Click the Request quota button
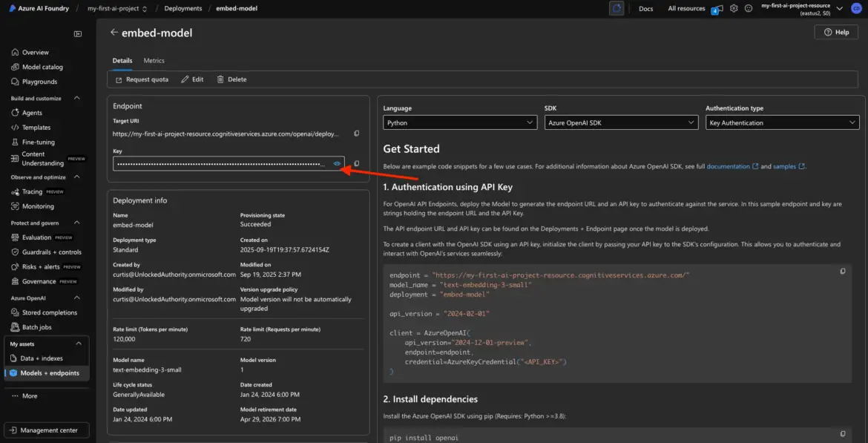Screen dimensions: 868x443 [142, 79]
